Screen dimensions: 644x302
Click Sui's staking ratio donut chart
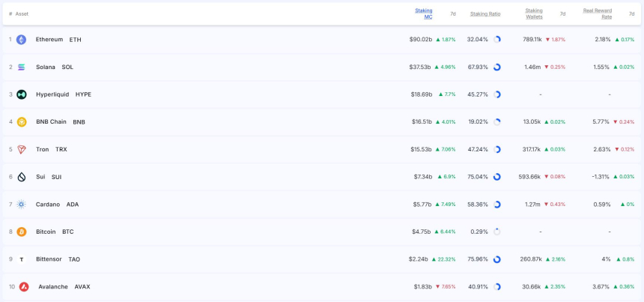pyautogui.click(x=497, y=177)
